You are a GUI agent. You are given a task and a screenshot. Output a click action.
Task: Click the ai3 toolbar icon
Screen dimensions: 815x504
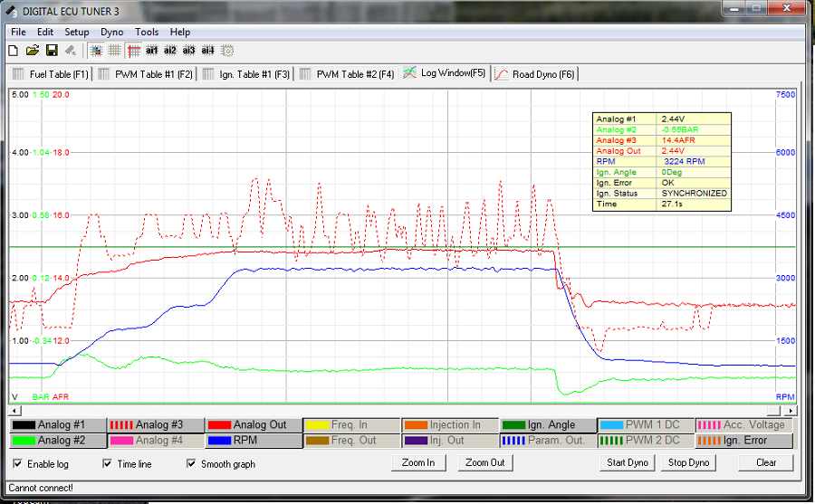(188, 51)
